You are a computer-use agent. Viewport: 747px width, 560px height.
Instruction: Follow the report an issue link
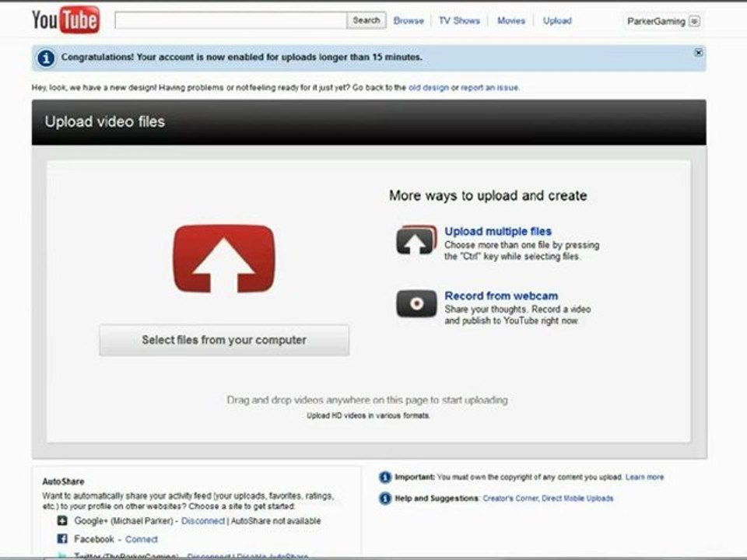click(489, 88)
